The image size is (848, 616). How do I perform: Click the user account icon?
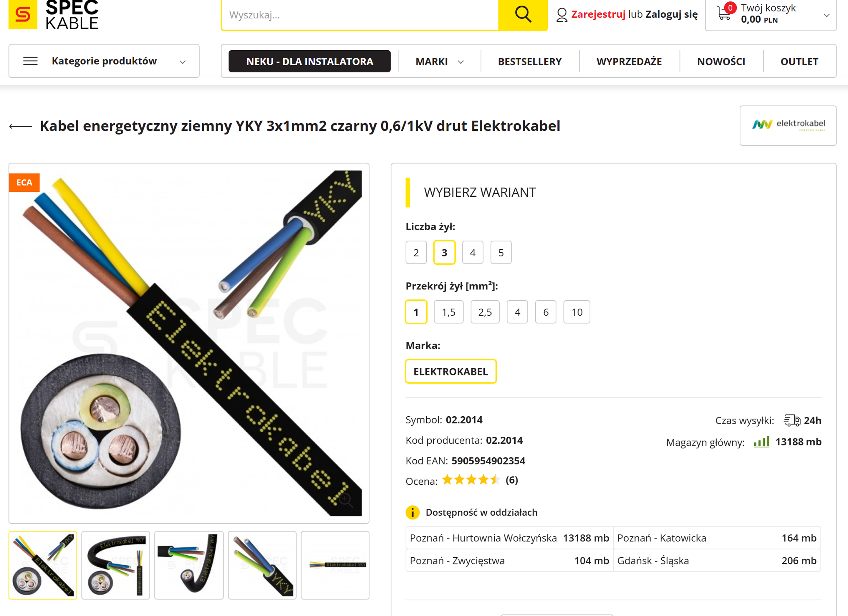tap(562, 15)
